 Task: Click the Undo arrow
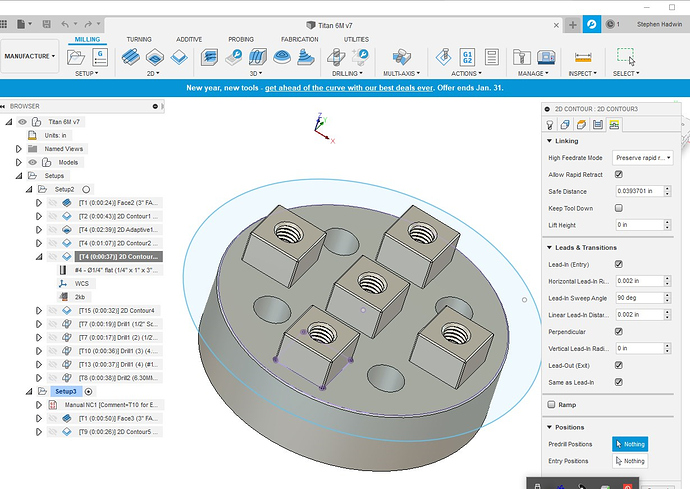pos(65,24)
